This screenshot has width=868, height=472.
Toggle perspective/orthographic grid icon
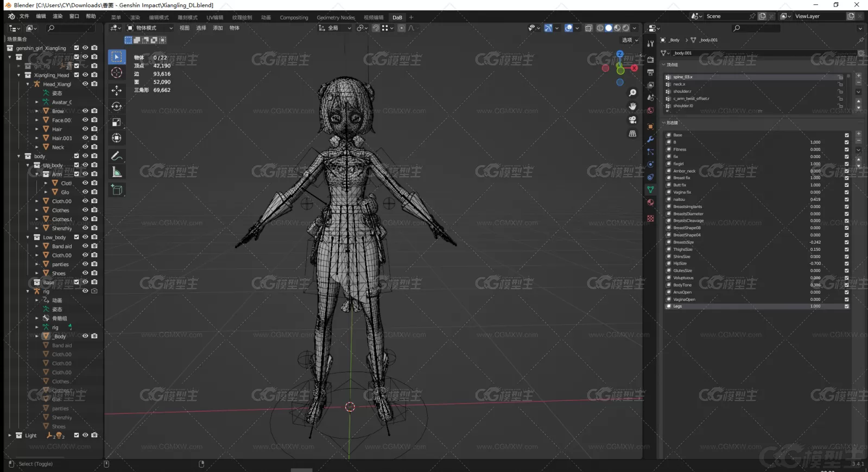(632, 134)
